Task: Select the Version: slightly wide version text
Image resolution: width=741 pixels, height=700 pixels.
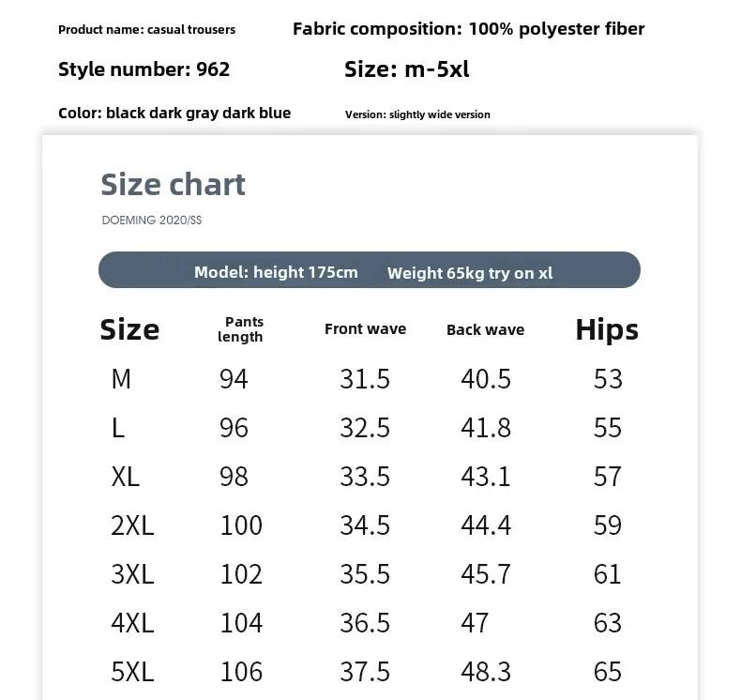Action: point(417,114)
